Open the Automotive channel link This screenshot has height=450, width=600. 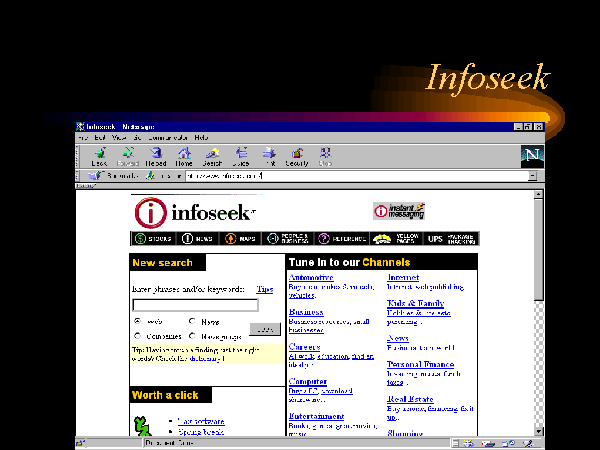tap(310, 277)
